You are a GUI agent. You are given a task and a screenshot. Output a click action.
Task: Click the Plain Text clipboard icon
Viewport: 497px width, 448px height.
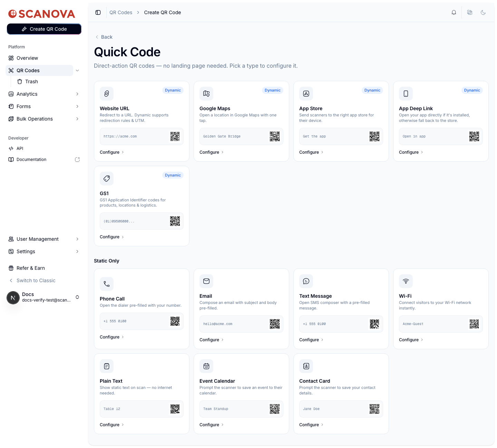point(107,366)
